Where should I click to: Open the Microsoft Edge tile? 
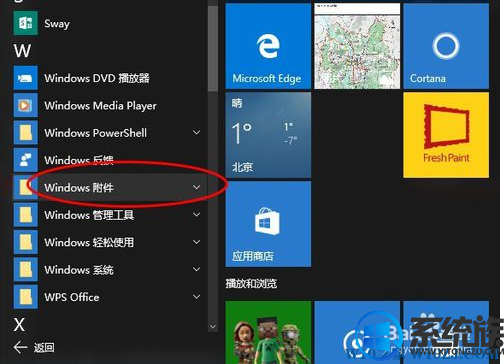268,46
